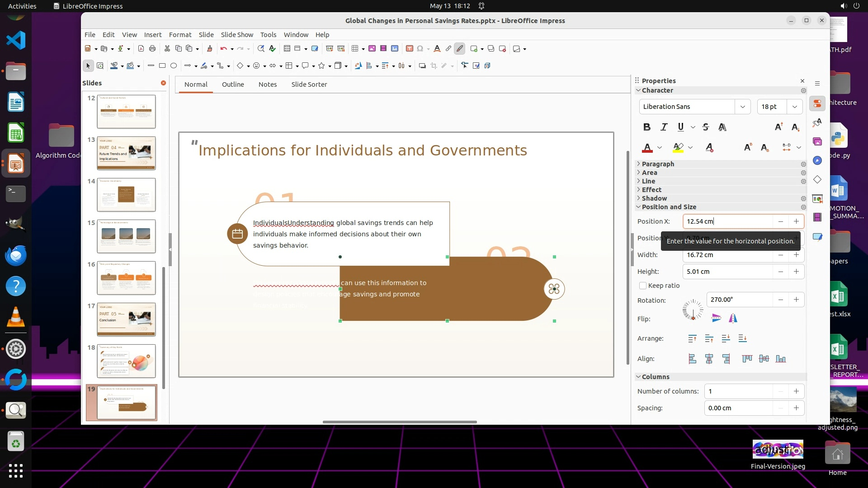Toggle Bold in the Character panel
Image resolution: width=868 pixels, height=488 pixels.
tap(647, 127)
